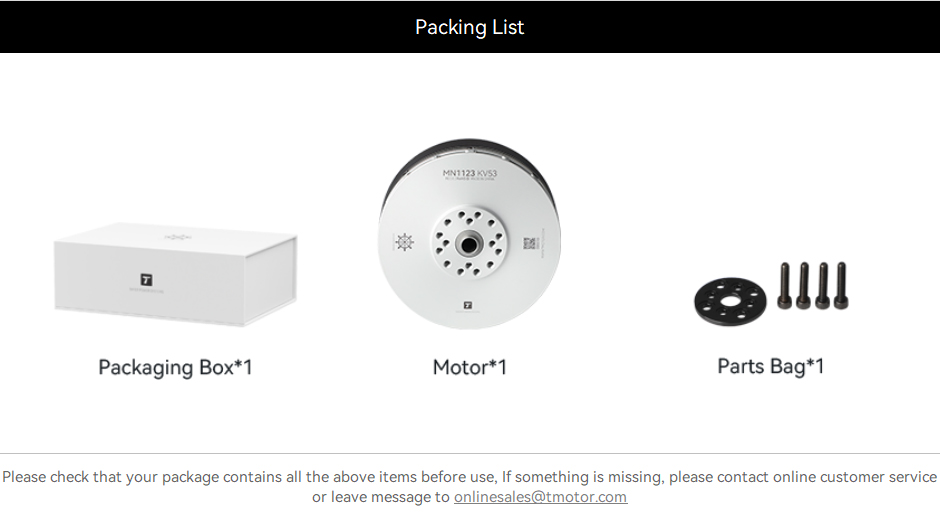Click the T-Motor logo on motor bottom

tap(468, 305)
